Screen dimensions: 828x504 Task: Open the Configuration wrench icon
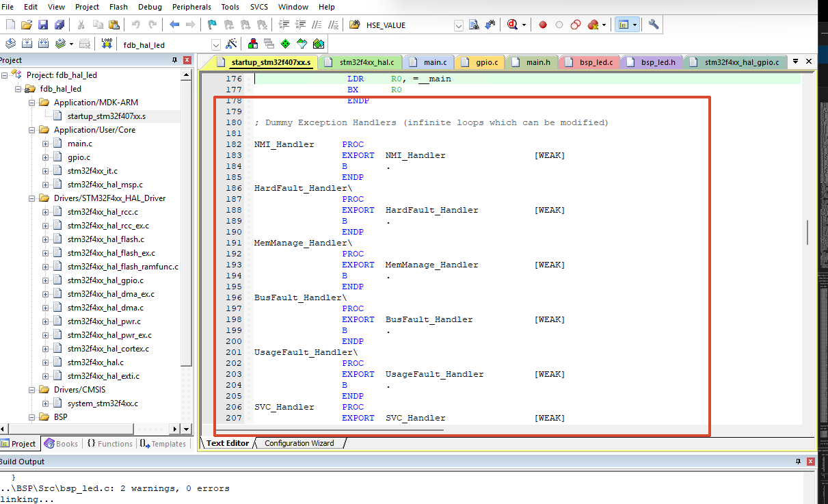654,25
